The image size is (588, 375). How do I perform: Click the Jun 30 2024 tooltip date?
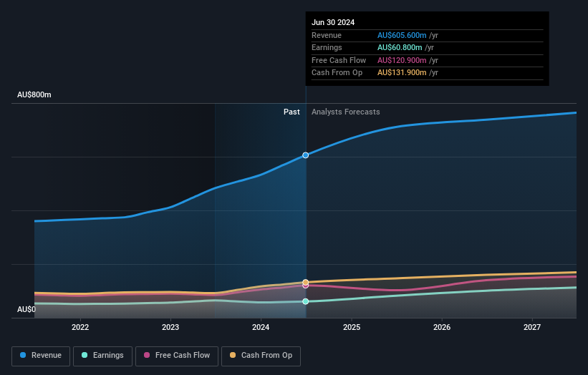pyautogui.click(x=333, y=22)
